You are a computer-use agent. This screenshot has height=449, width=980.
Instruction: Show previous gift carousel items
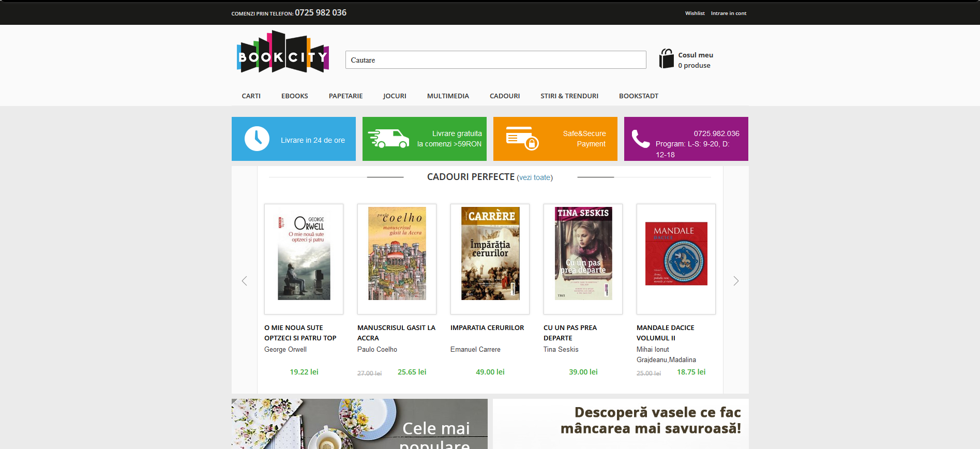(x=245, y=281)
